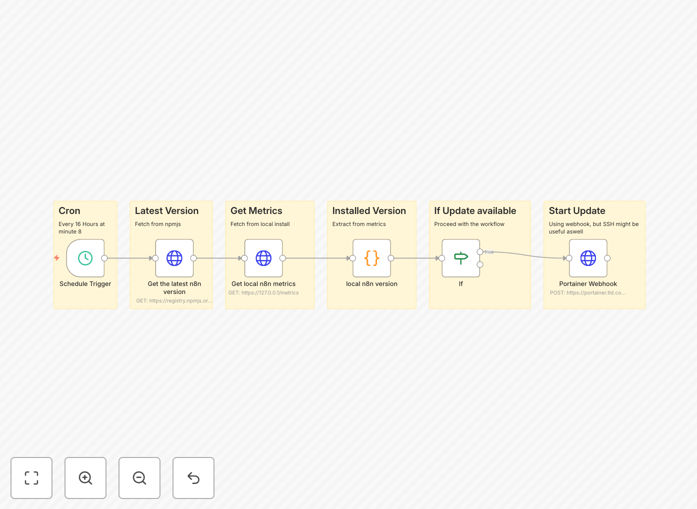Open the Portainer Webhook node
The height and width of the screenshot is (509, 697).
point(588,258)
